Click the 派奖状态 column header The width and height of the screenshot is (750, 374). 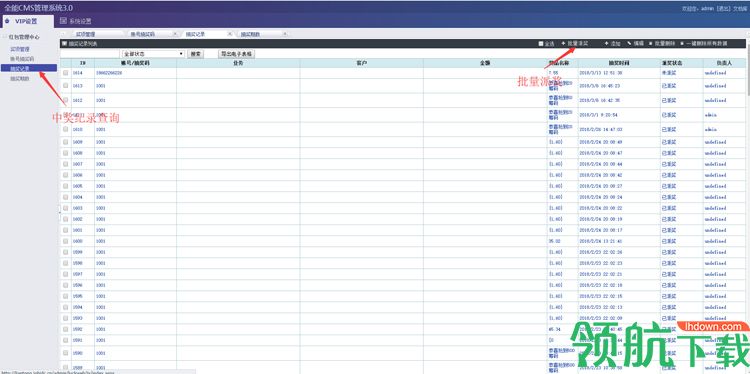(x=682, y=63)
